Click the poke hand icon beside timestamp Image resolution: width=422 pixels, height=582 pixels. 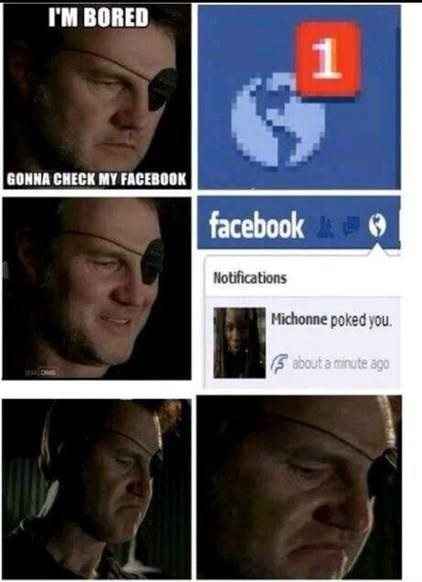point(279,363)
